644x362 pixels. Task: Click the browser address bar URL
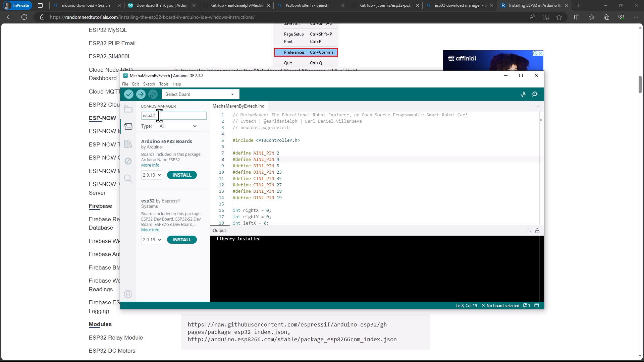pyautogui.click(x=152, y=17)
